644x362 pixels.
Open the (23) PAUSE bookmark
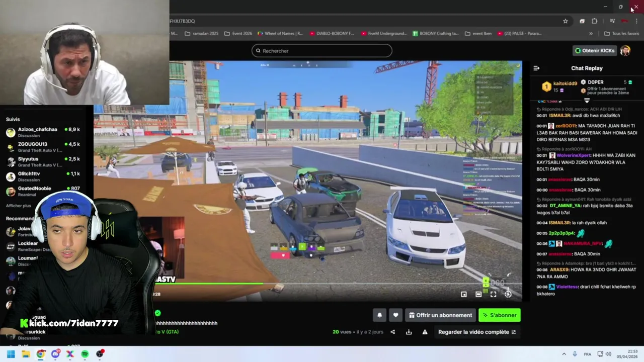click(520, 34)
